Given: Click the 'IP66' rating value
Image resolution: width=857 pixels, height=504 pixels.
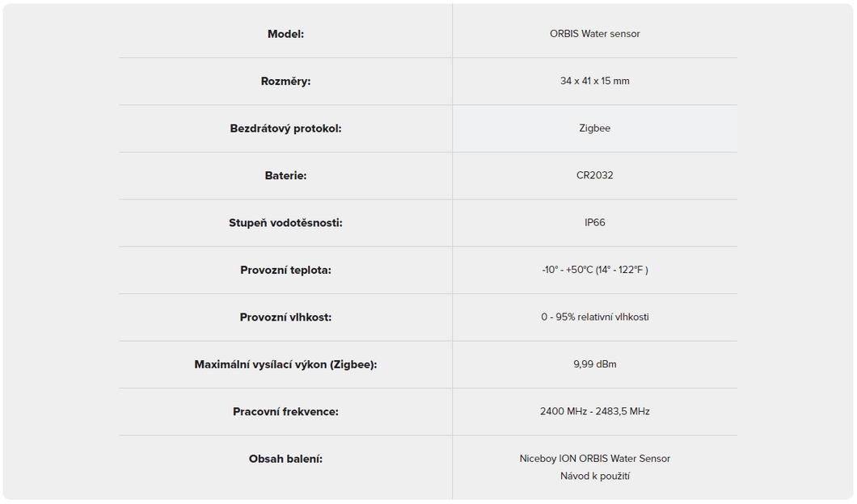Looking at the screenshot, I should [594, 223].
